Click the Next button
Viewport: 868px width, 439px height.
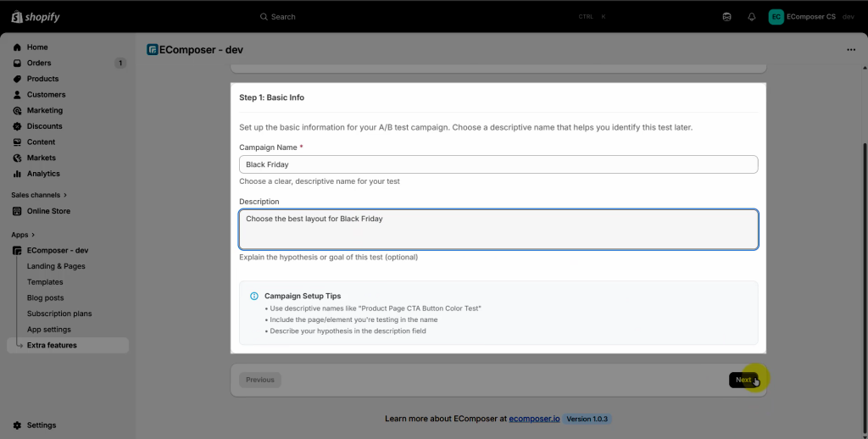(x=743, y=380)
